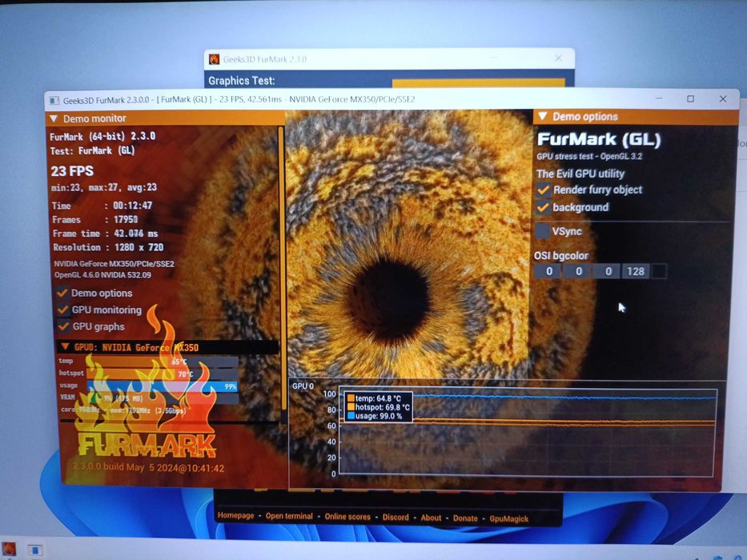Disable the background checkbox
The height and width of the screenshot is (560, 747).
[543, 207]
